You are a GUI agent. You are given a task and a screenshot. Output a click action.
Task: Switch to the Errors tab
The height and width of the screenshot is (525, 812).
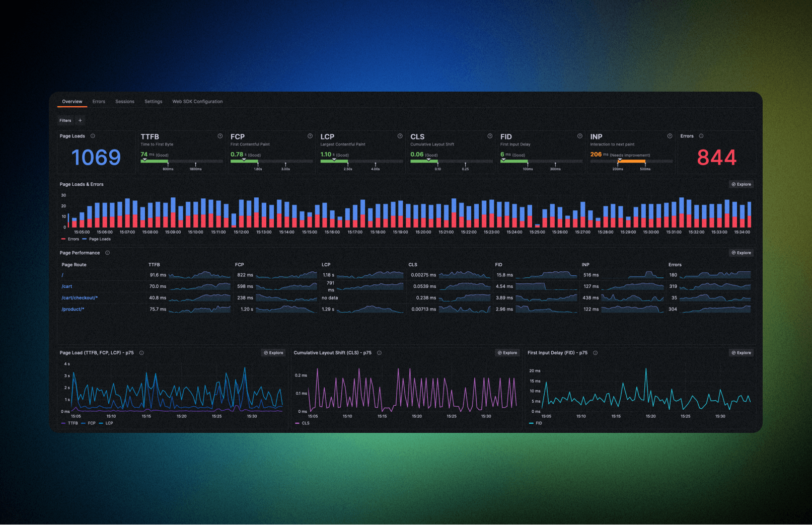coord(99,102)
